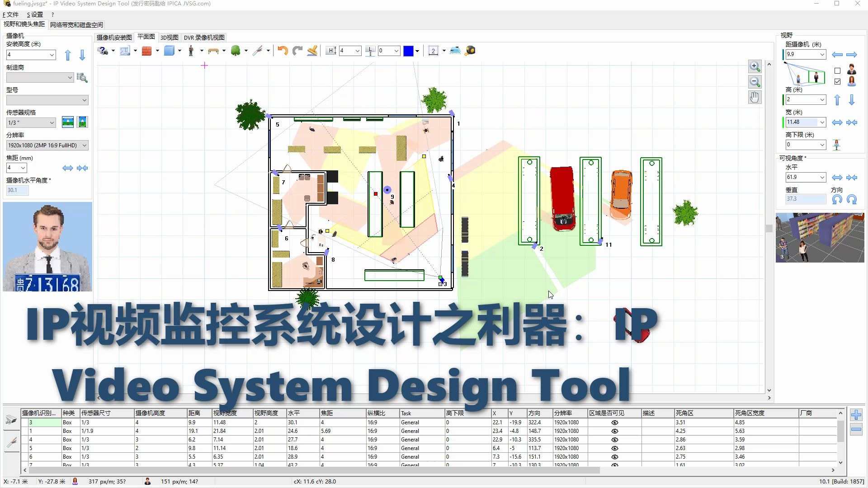Select the person test object tool
868x488 pixels.
tap(191, 51)
